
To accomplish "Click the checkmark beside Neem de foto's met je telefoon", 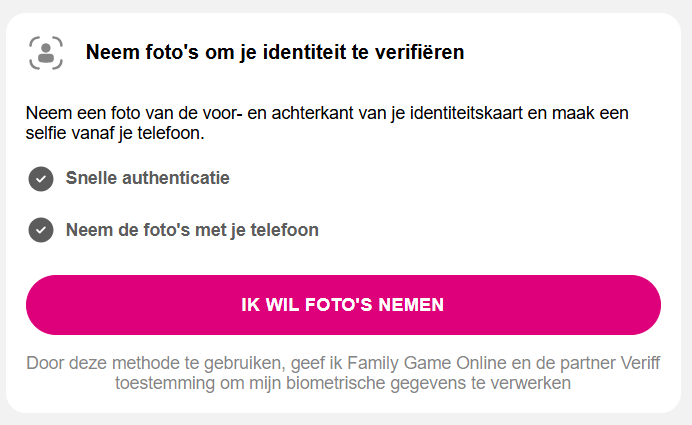I will [41, 230].
